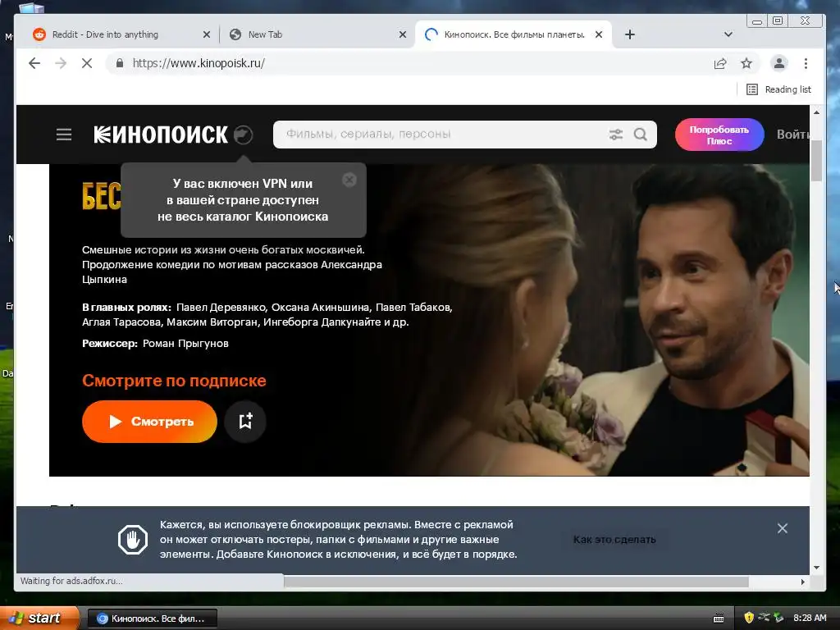Click the address bar URL
The height and width of the screenshot is (630, 840).
pos(199,63)
